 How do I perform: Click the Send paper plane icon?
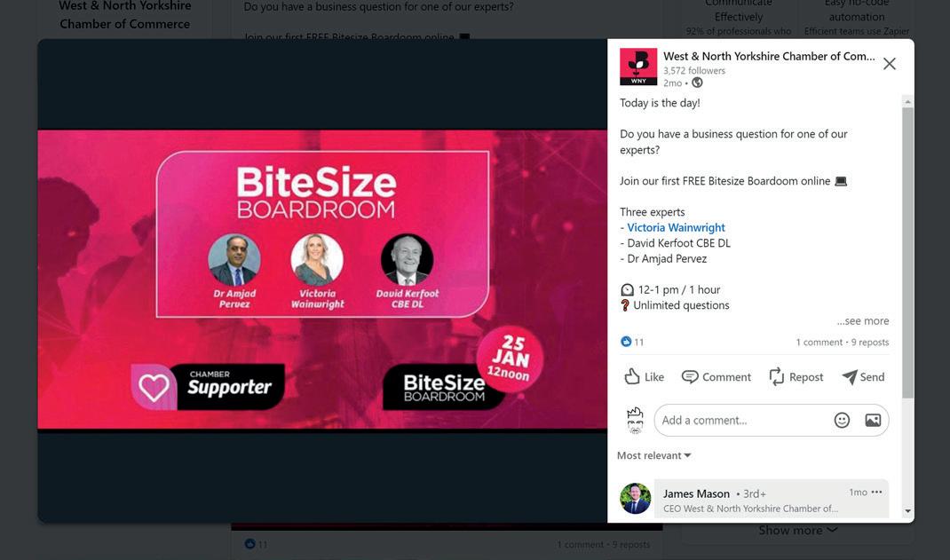point(850,376)
